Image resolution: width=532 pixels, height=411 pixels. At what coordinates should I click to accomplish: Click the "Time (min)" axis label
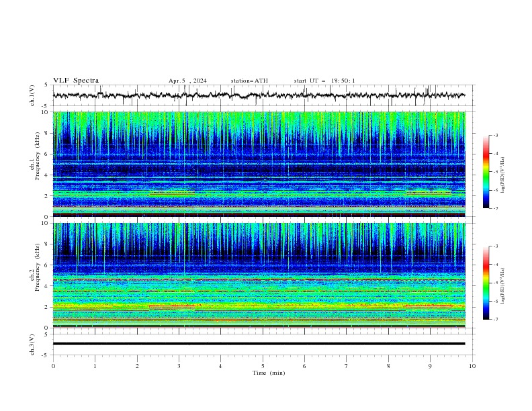click(x=269, y=373)
